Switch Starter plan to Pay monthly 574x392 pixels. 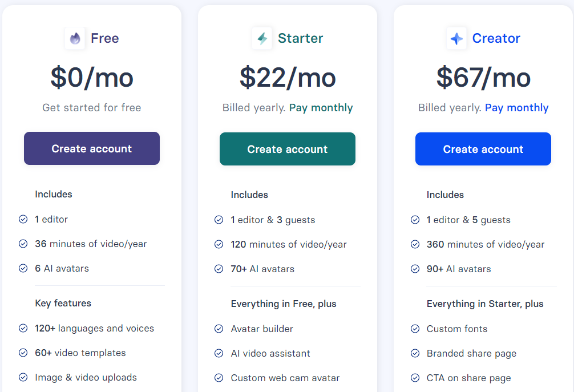tap(321, 108)
